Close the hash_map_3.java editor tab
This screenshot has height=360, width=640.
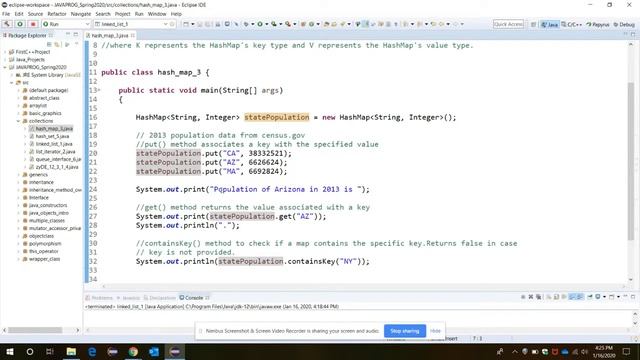(133, 36)
